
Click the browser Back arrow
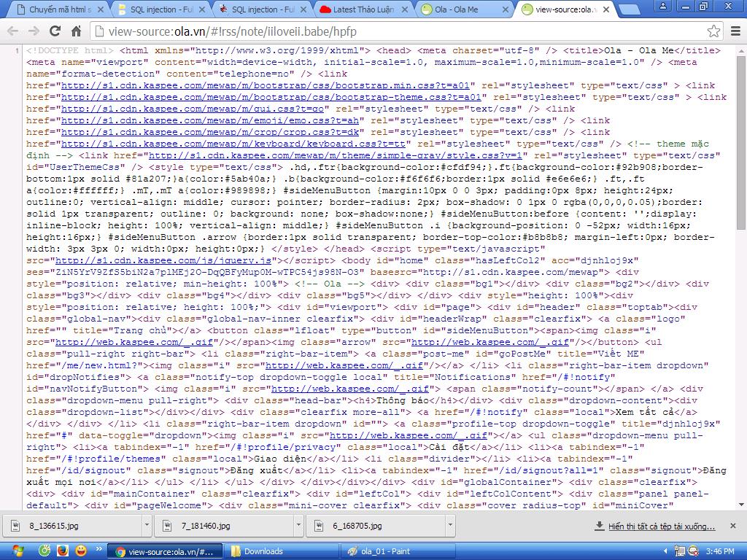[12, 31]
